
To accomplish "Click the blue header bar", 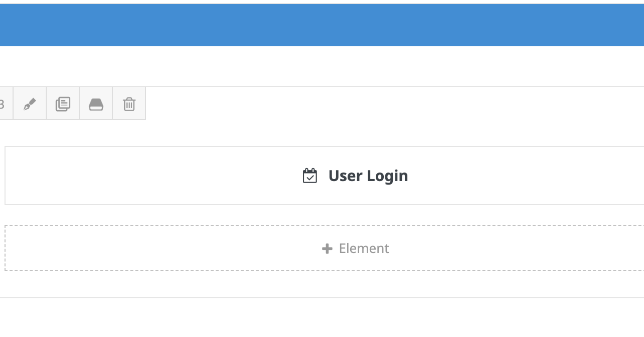I will pyautogui.click(x=322, y=25).
